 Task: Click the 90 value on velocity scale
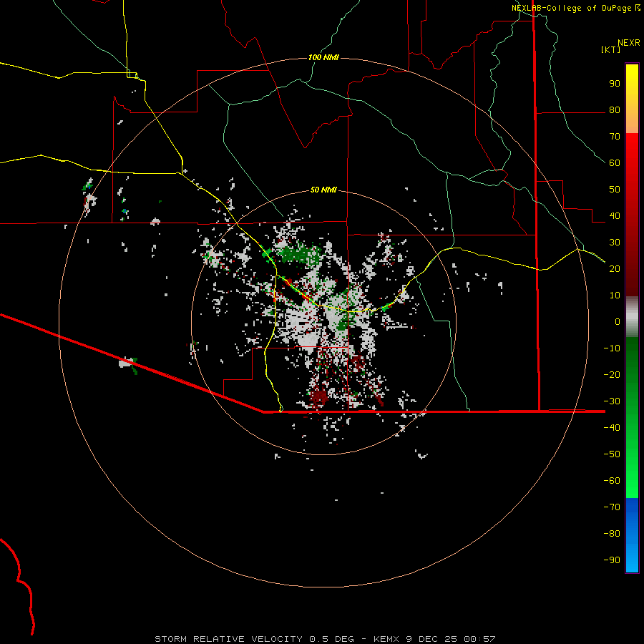(615, 84)
